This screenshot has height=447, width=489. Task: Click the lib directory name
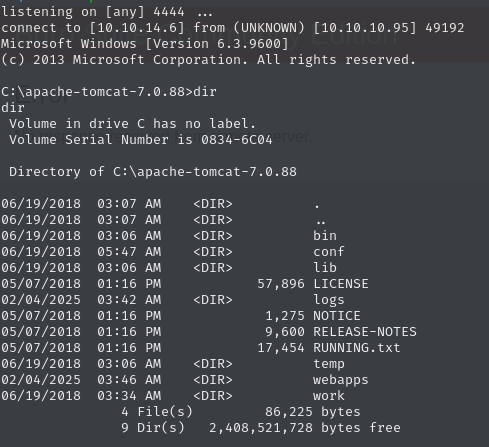pos(325,268)
